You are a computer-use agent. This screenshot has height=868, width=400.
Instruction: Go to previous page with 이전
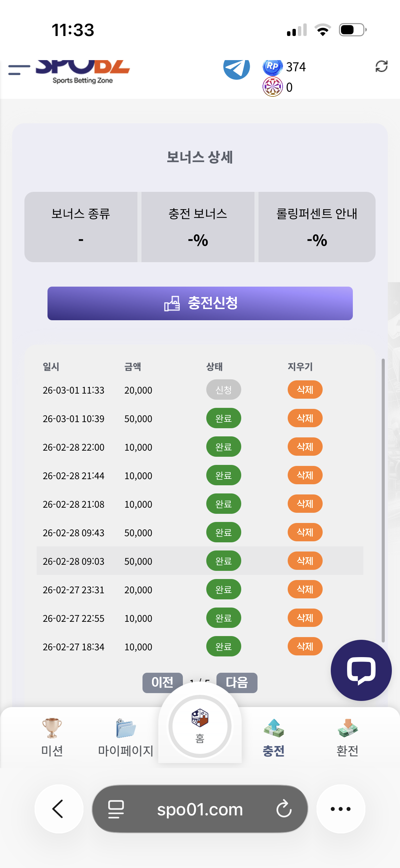162,682
